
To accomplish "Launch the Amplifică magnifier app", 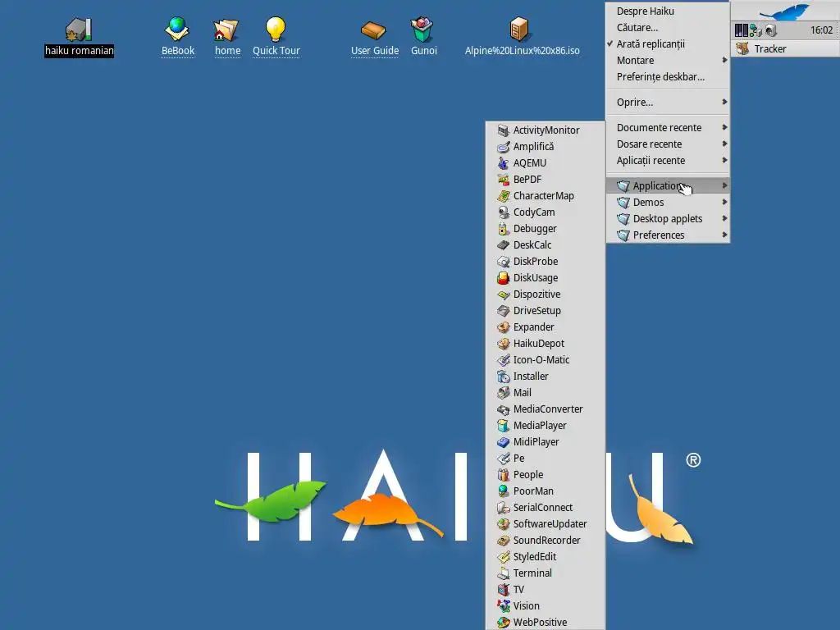I will tap(546, 146).
